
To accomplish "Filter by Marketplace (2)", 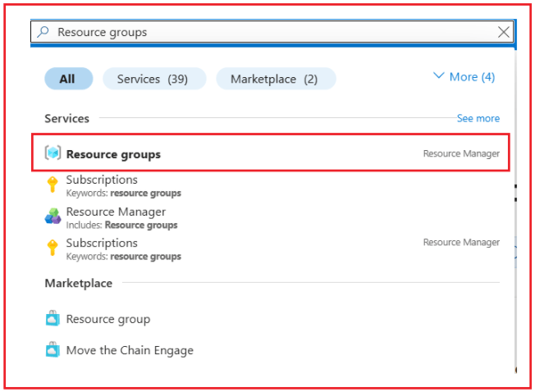I will pyautogui.click(x=276, y=79).
